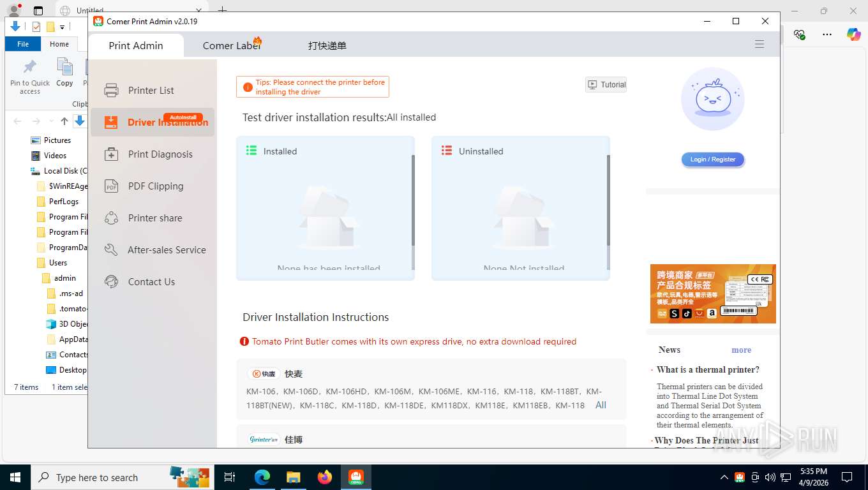Image resolution: width=868 pixels, height=490 pixels.
Task: Click the Uninstalled list icon
Action: [x=447, y=151]
